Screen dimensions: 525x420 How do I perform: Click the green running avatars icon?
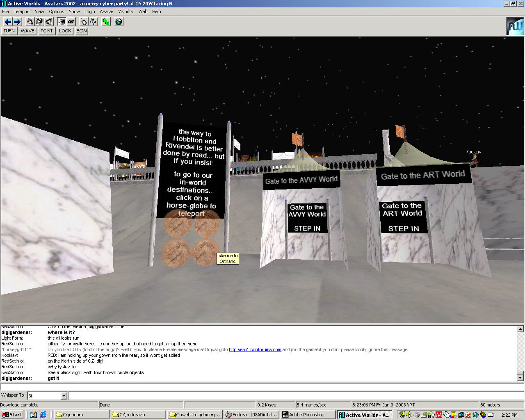pos(106,22)
